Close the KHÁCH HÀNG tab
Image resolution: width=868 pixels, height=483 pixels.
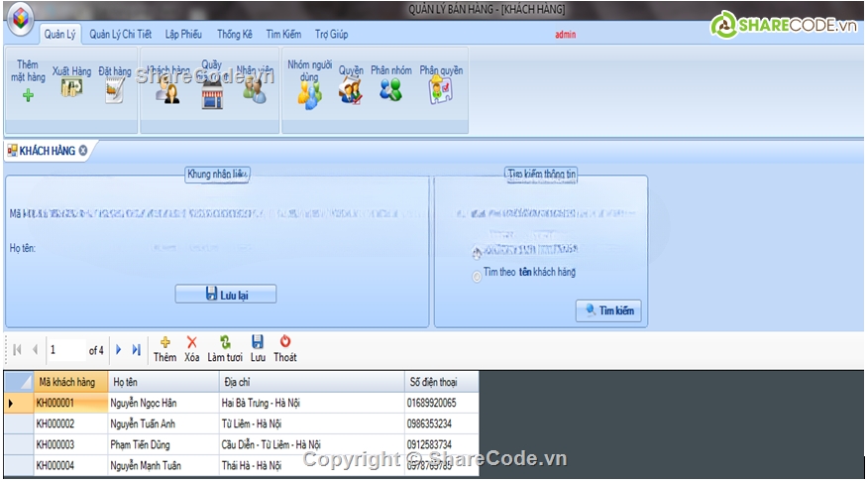[83, 150]
